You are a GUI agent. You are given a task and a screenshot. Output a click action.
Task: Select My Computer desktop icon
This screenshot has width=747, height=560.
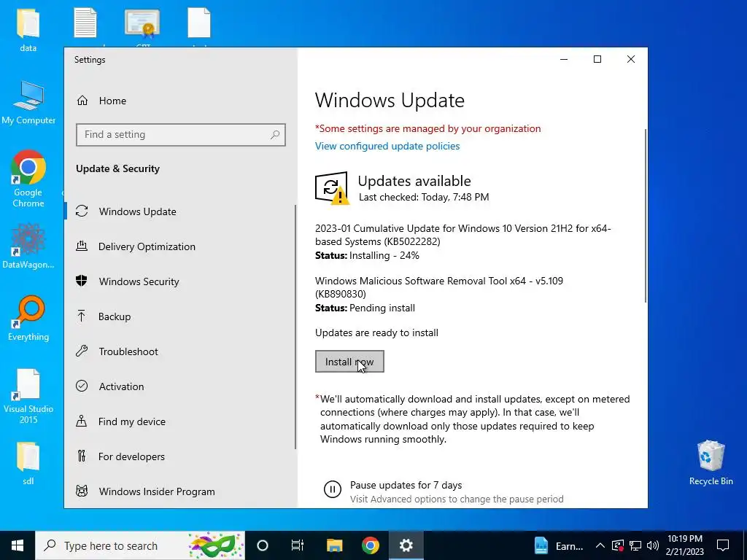pyautogui.click(x=28, y=103)
